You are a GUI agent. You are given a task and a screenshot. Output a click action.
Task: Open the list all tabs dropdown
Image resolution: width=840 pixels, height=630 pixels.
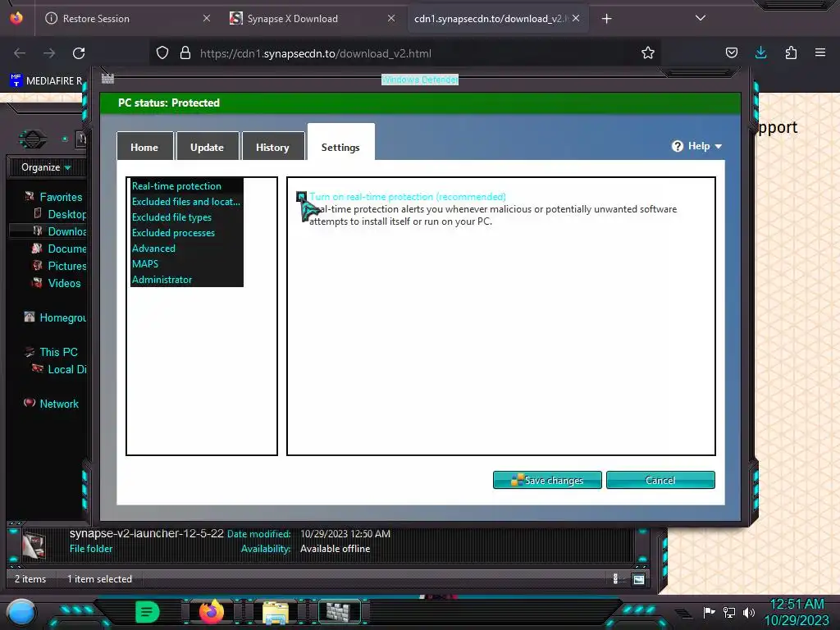pyautogui.click(x=701, y=18)
